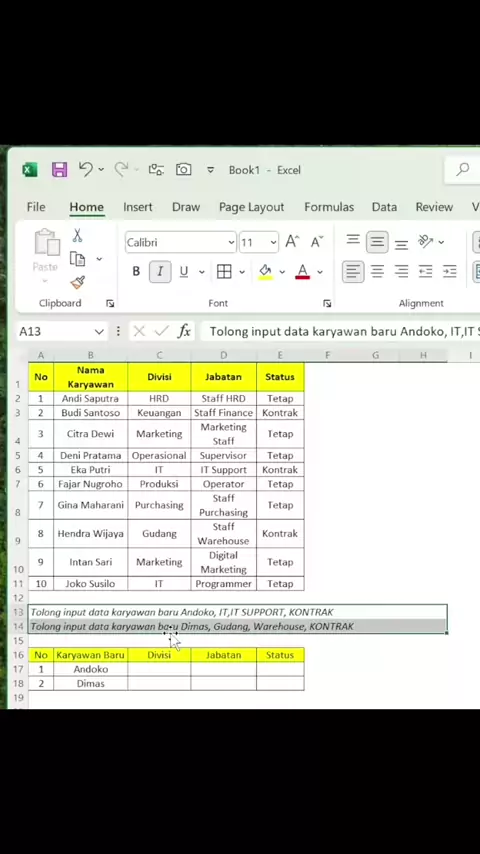Image resolution: width=480 pixels, height=854 pixels.
Task: Click the camera screenshot icon
Action: [184, 170]
